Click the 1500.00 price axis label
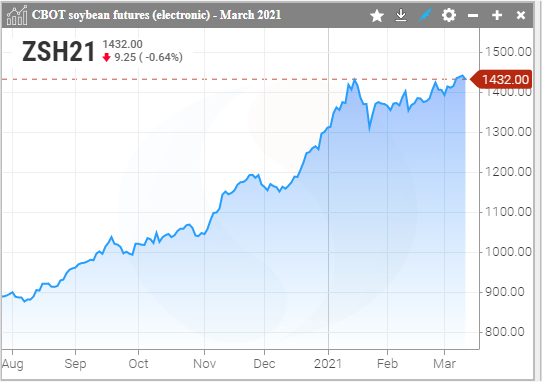The width and height of the screenshot is (542, 382). pyautogui.click(x=508, y=52)
